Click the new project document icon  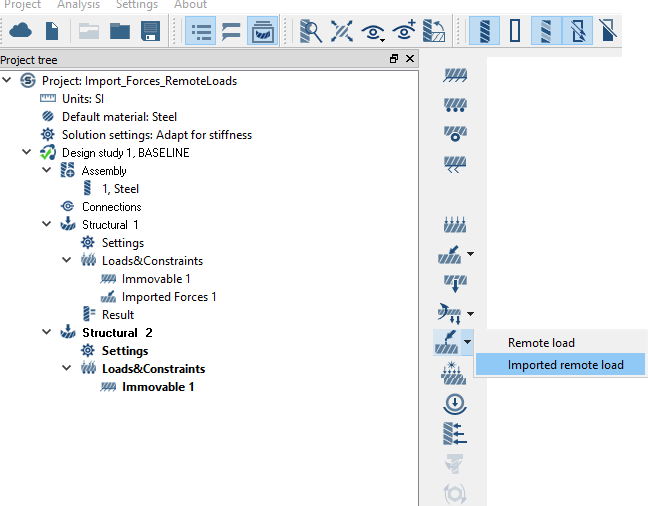click(52, 31)
